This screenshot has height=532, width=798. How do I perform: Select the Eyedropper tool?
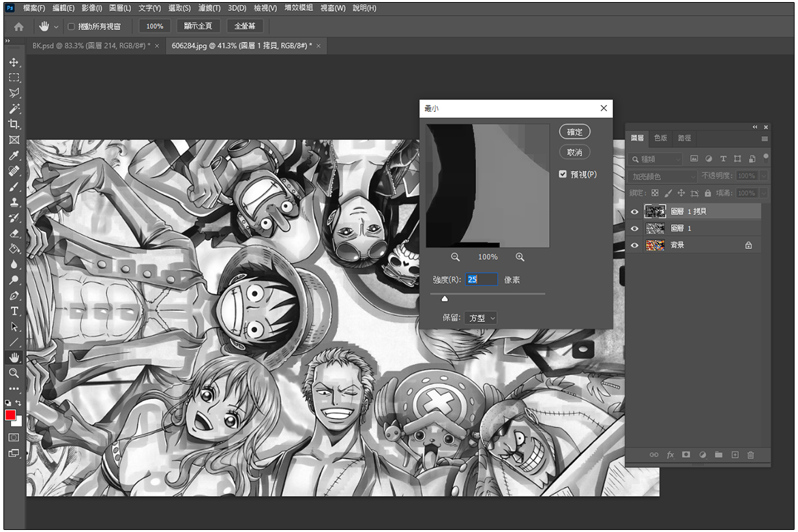click(x=14, y=156)
